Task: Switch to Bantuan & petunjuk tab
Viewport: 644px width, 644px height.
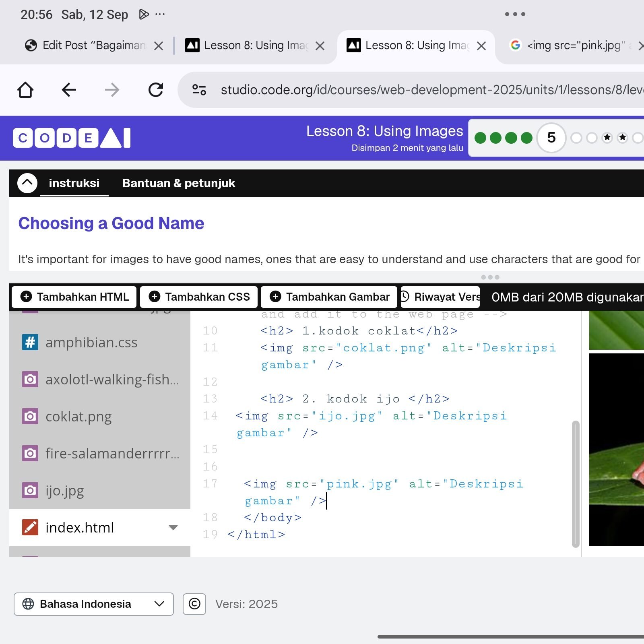Action: point(179,183)
